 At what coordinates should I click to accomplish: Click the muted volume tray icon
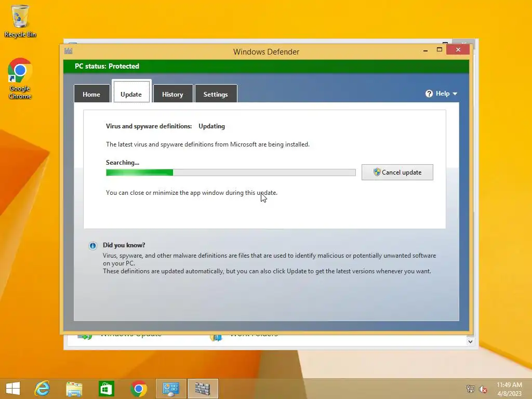[483, 389]
